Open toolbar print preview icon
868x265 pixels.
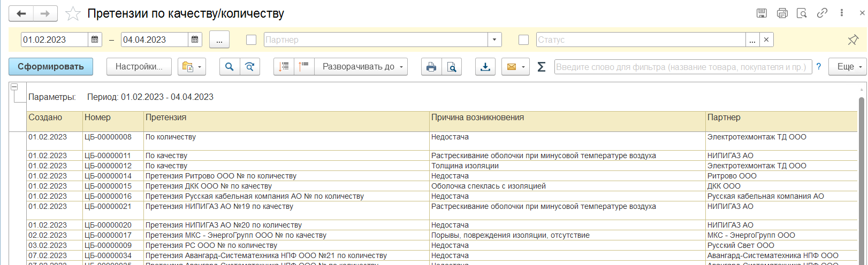452,67
